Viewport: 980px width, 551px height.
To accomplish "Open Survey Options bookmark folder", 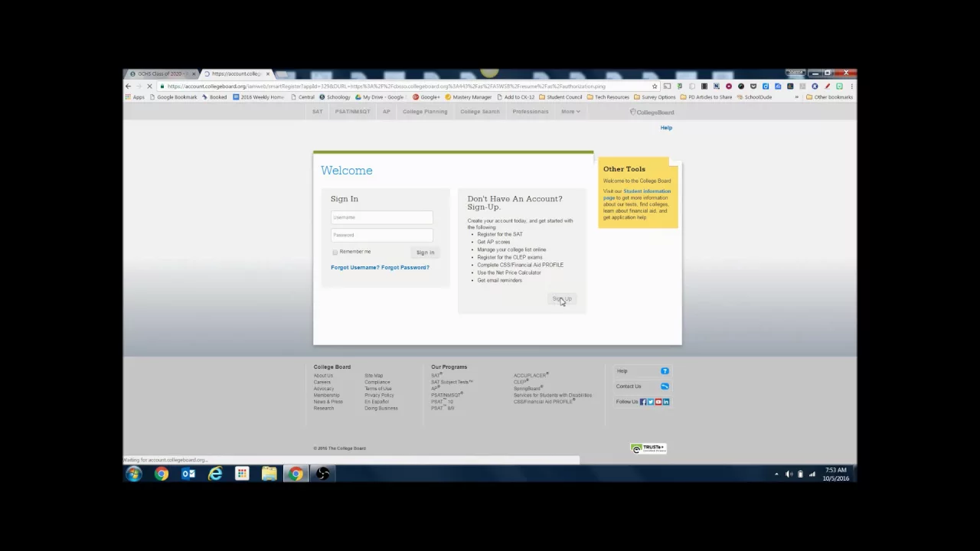I will point(655,97).
